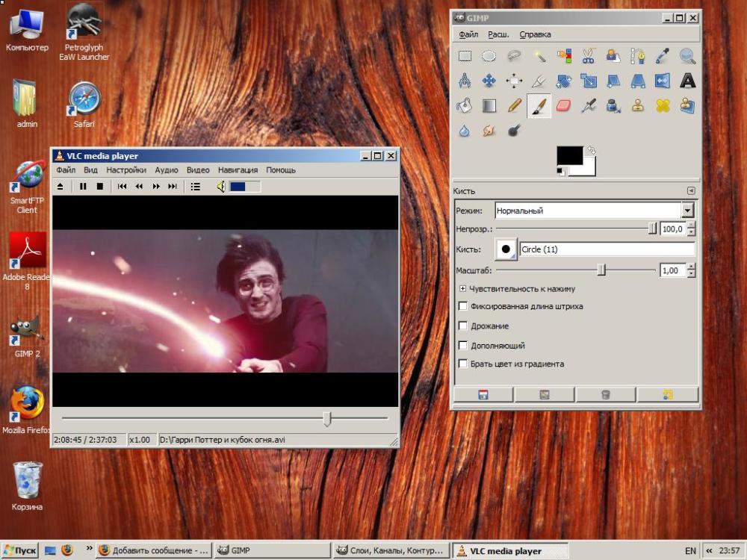Select the Airbrush tool

tap(589, 106)
